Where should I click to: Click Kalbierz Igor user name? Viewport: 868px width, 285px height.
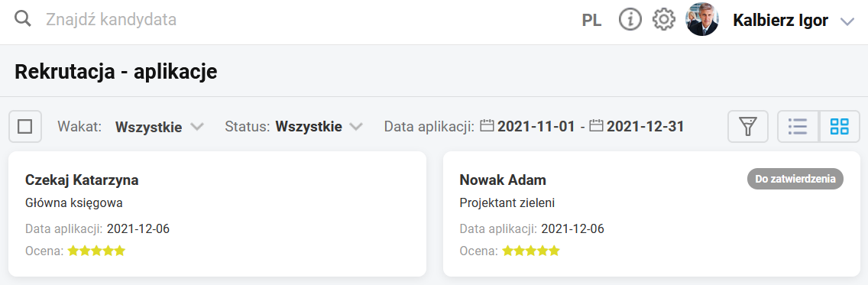(781, 21)
